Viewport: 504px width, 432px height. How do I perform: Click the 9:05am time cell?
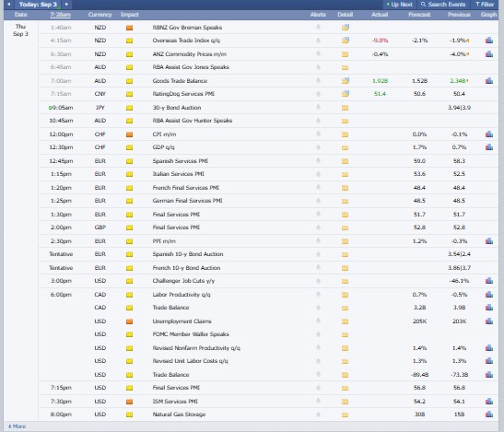click(x=61, y=108)
